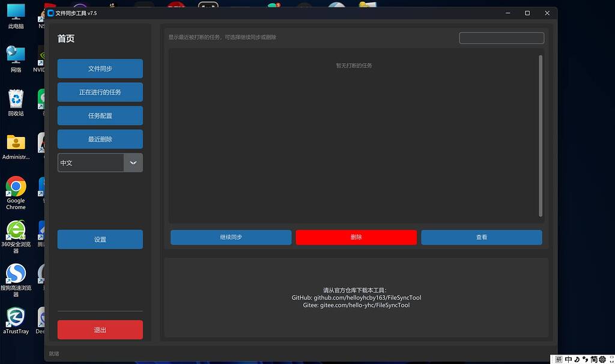Viewport: 615px width, 364px height.
Task: Click the 中 input mode indicator in the IME bar
Action: 568,359
